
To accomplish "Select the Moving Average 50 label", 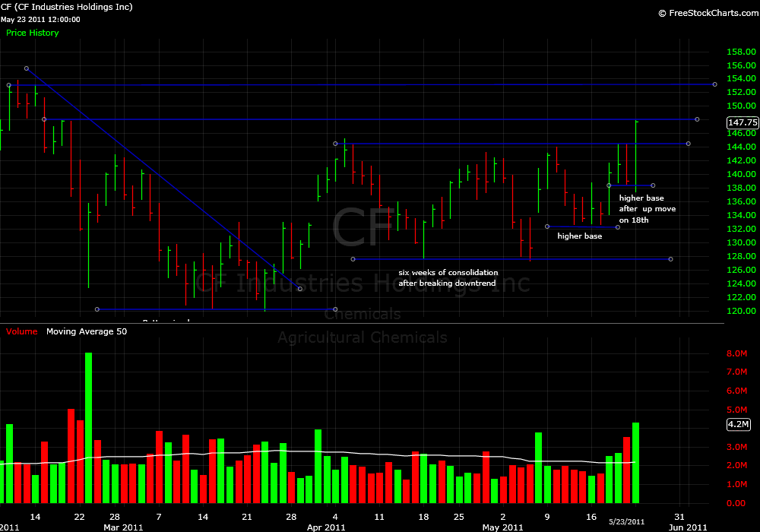I will tap(87, 331).
